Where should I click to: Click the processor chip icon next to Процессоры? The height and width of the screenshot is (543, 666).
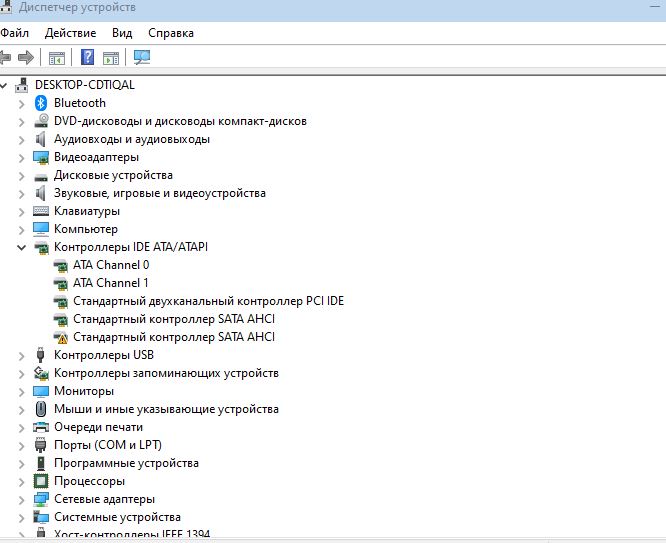click(x=41, y=481)
